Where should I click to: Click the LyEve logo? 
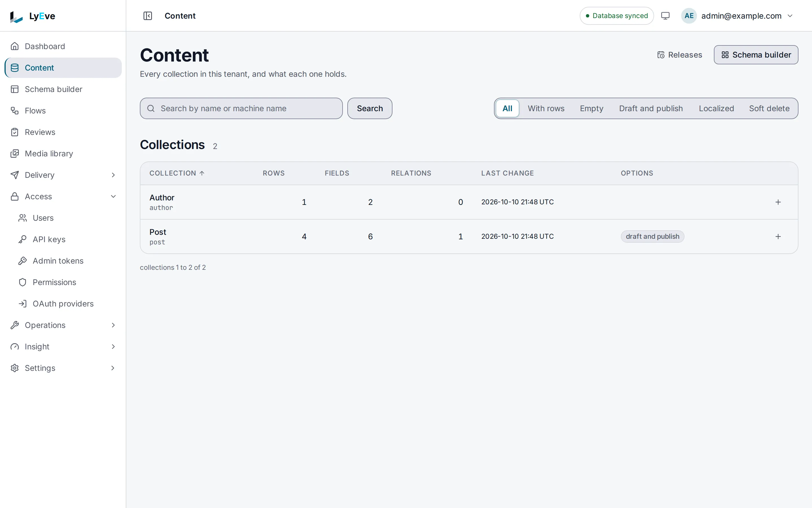(32, 16)
